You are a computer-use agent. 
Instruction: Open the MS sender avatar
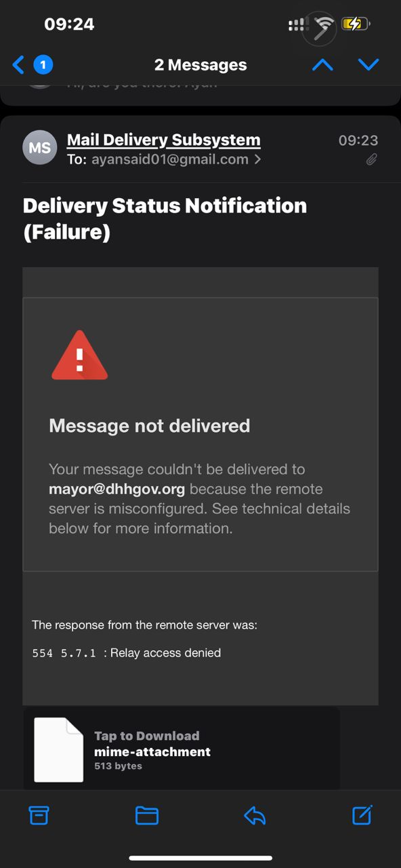[x=39, y=148]
